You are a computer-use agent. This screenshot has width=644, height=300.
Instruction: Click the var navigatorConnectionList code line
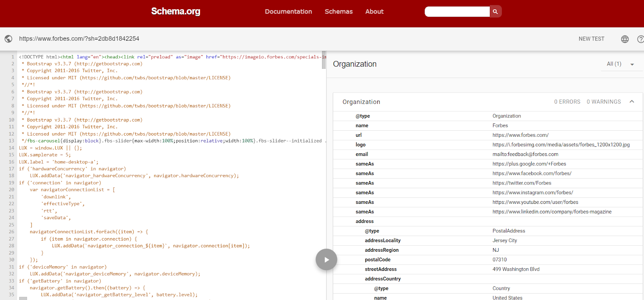pyautogui.click(x=72, y=190)
